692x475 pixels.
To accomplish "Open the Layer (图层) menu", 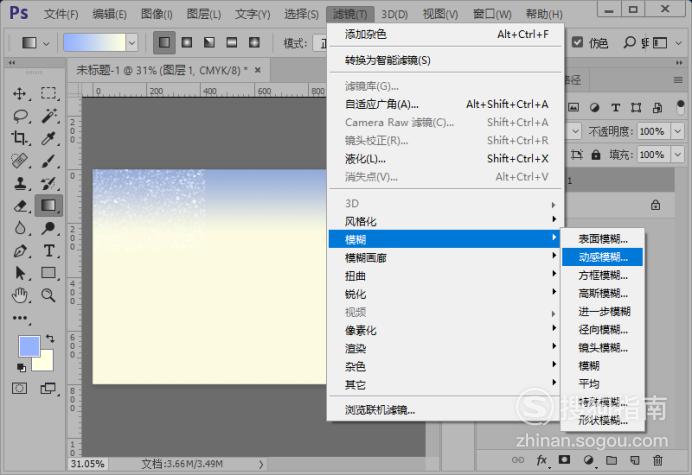I will pos(203,14).
